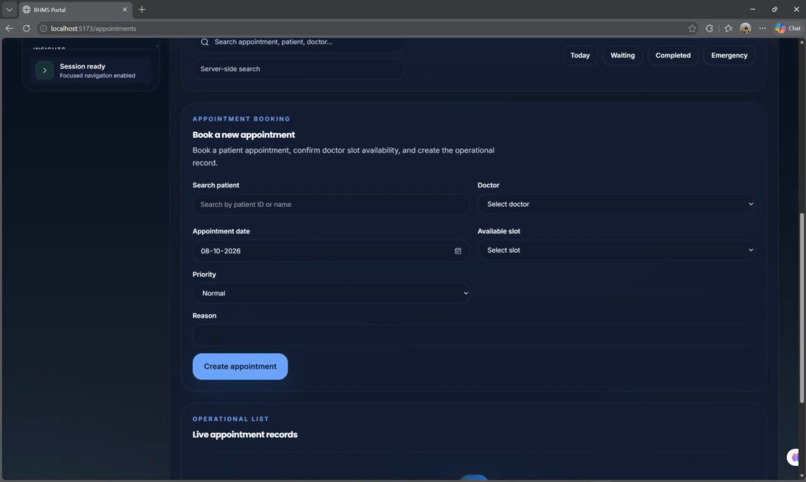806x482 pixels.
Task: Click the browser address bar URL
Action: [94, 28]
